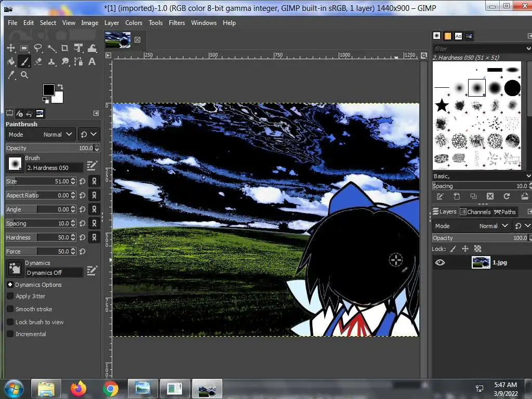Open the Basic brush tags dropdown

(x=482, y=176)
